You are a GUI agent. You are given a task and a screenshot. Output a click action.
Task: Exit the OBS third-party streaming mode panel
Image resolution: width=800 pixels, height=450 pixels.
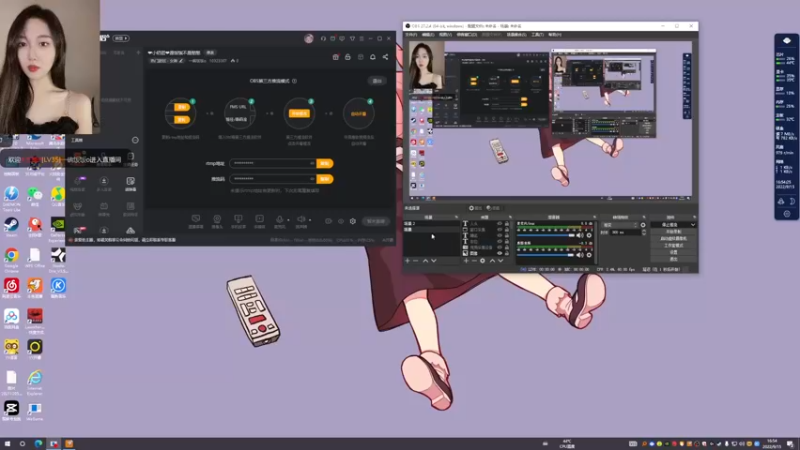[x=377, y=81]
